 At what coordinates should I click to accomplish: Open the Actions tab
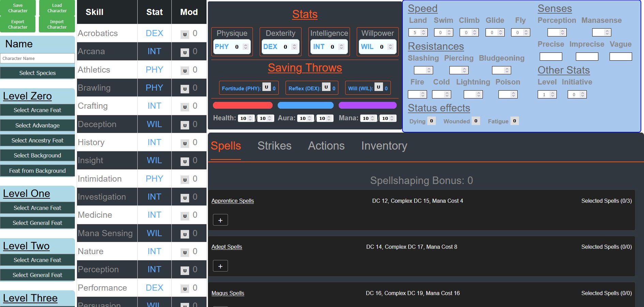pos(326,146)
